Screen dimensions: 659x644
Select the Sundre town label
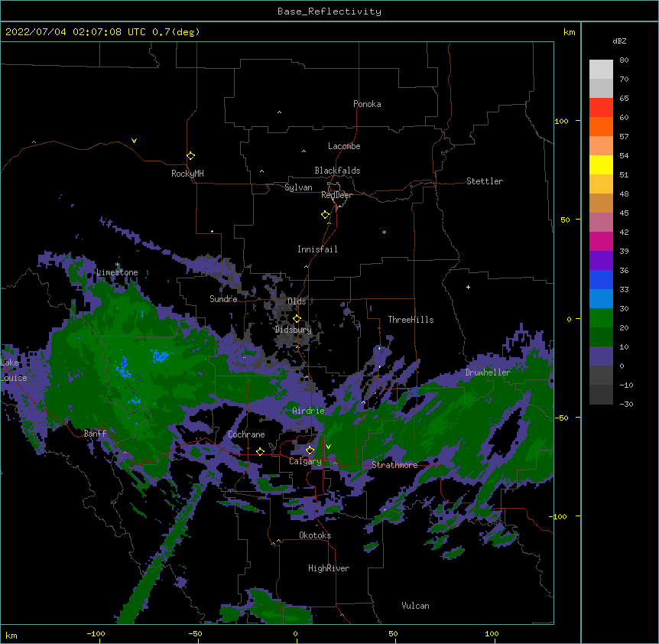(x=223, y=299)
